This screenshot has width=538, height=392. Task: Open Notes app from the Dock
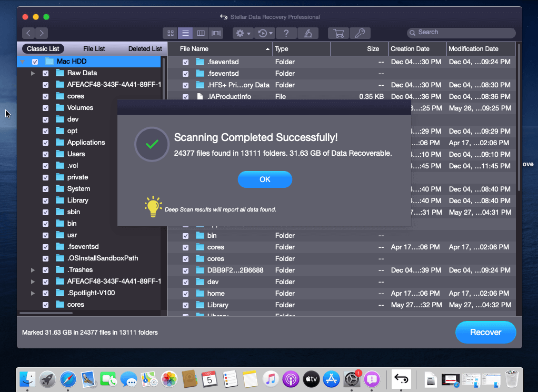(251, 379)
